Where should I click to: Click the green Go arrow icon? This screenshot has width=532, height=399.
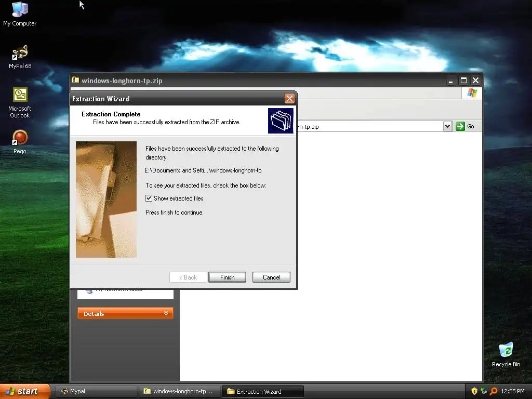point(460,126)
